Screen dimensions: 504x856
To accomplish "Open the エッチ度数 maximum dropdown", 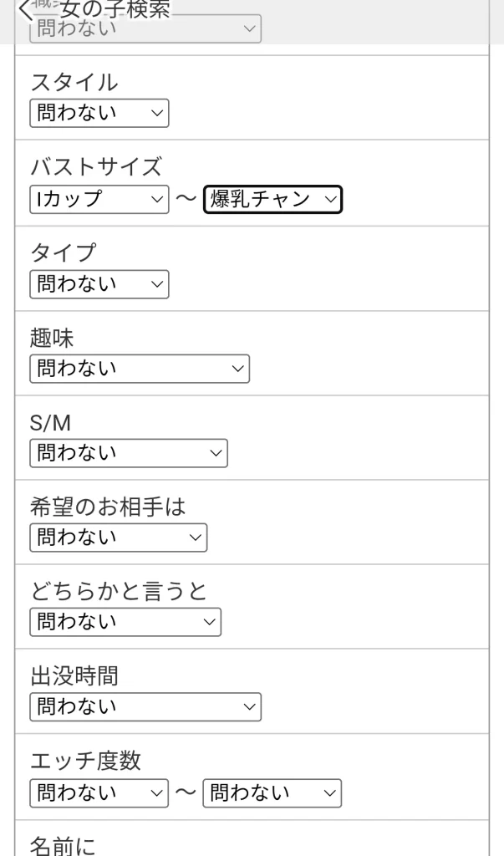I will tap(272, 793).
